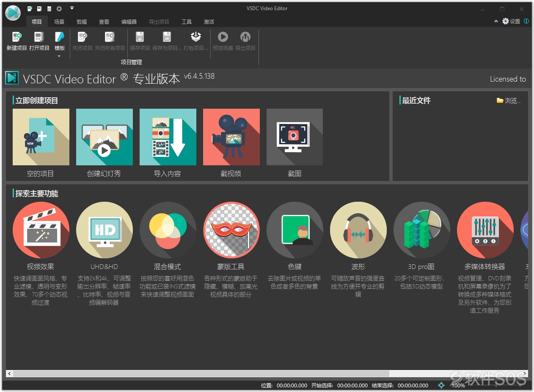Click the 多媒体转换器 mixer icon

485,230
